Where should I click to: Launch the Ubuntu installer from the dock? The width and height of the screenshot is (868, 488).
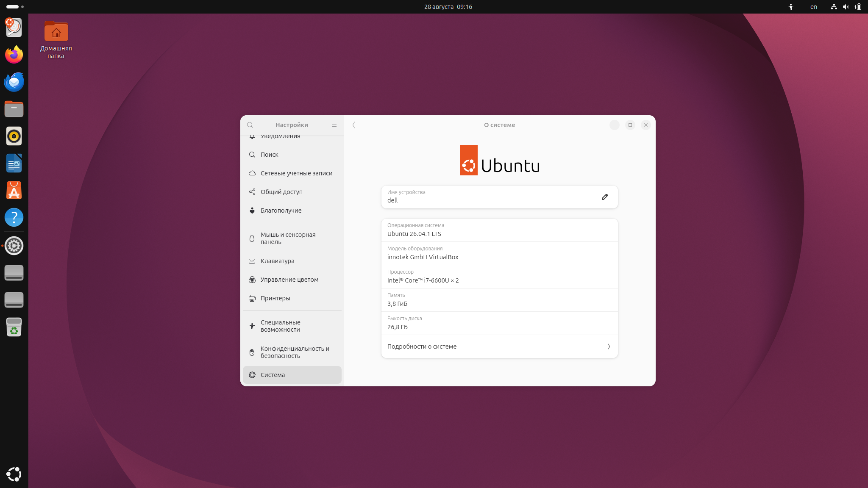click(x=14, y=28)
